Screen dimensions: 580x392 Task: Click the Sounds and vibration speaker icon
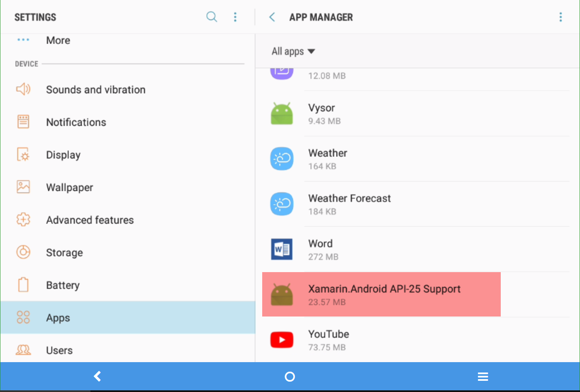23,89
